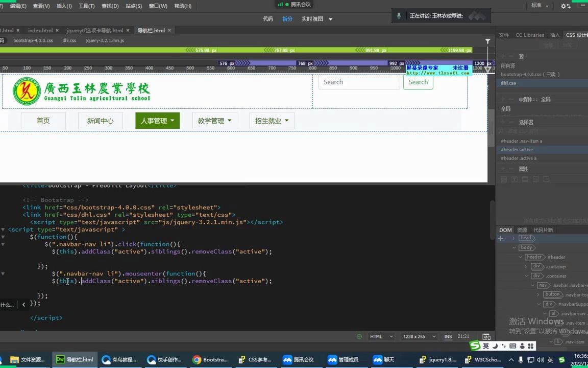Open the CC Libraries panel tab
This screenshot has height=368, width=588.
coord(529,35)
